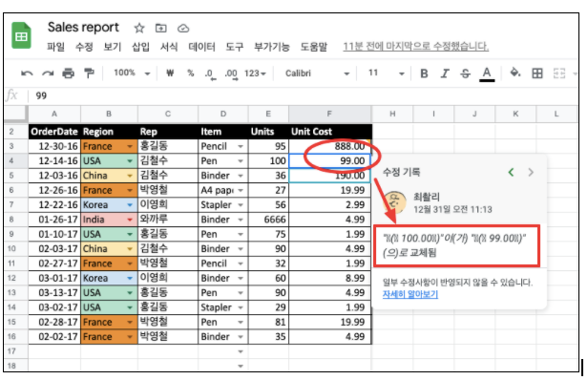This screenshot has height=380, width=588.
Task: Click the undo arrow icon
Action: point(27,74)
